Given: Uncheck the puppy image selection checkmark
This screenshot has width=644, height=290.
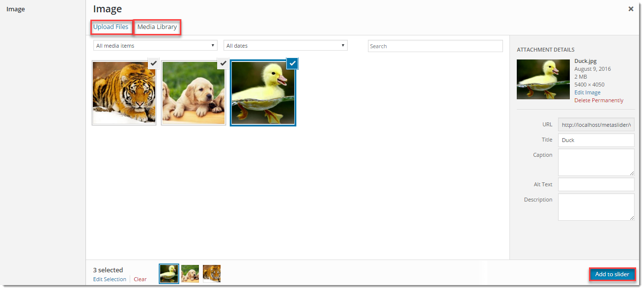Looking at the screenshot, I should 223,63.
